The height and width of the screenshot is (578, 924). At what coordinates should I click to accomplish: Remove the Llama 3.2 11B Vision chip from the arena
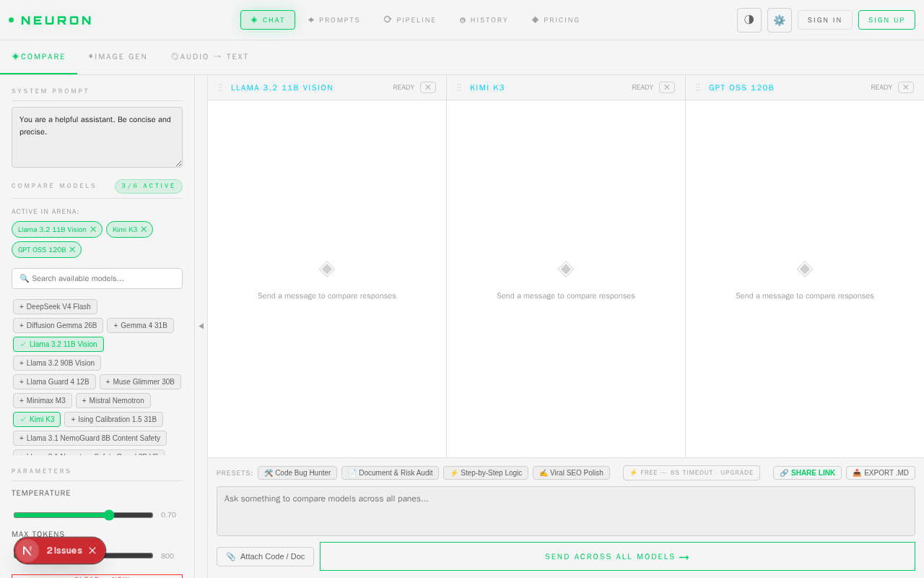pyautogui.click(x=93, y=230)
